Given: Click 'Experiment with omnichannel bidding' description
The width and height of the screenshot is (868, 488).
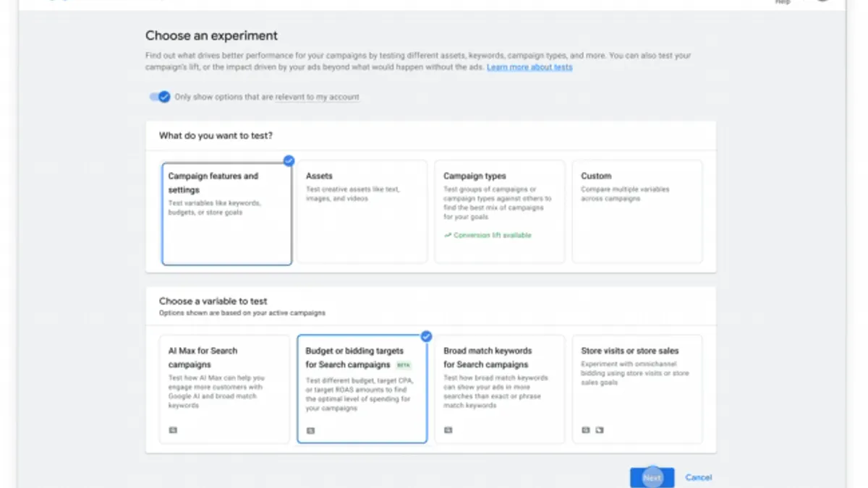Looking at the screenshot, I should 634,373.
